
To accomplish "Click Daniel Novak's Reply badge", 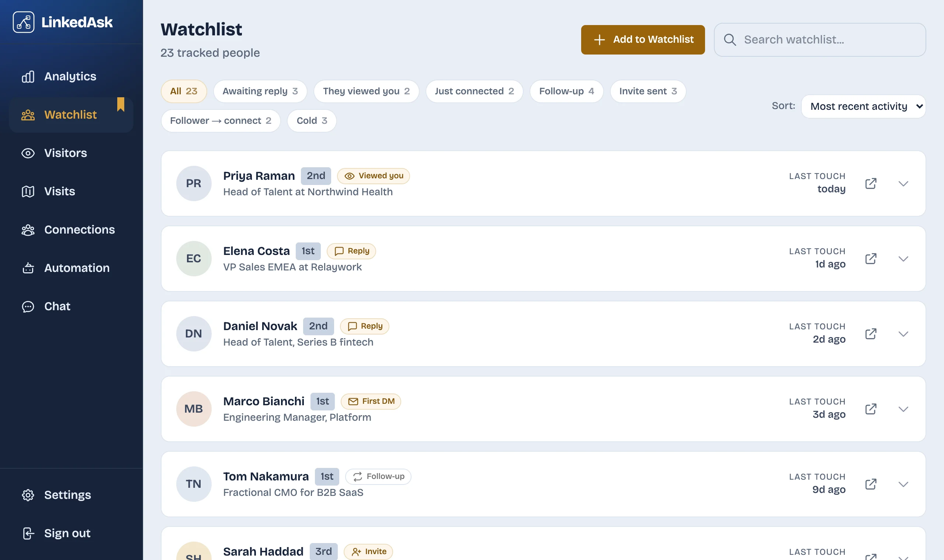I will tap(364, 326).
